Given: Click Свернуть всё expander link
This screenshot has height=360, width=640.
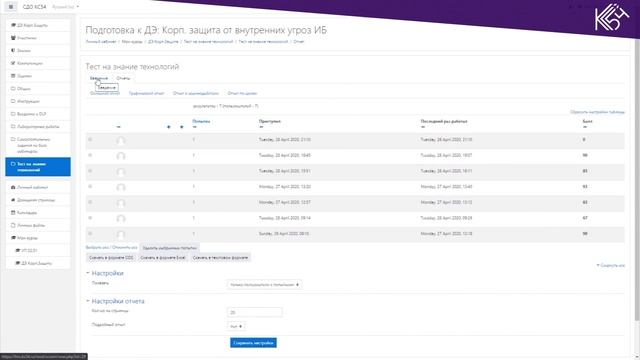Looking at the screenshot, I should (x=611, y=265).
